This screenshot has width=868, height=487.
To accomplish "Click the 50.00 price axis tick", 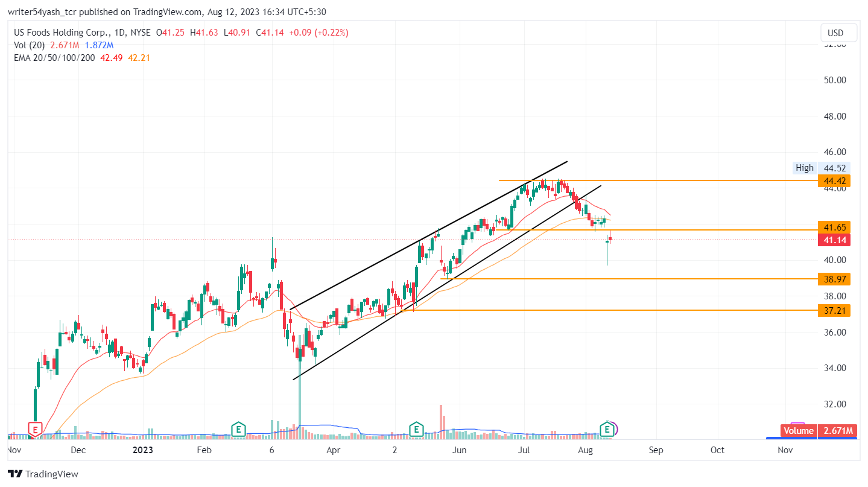I will point(835,80).
